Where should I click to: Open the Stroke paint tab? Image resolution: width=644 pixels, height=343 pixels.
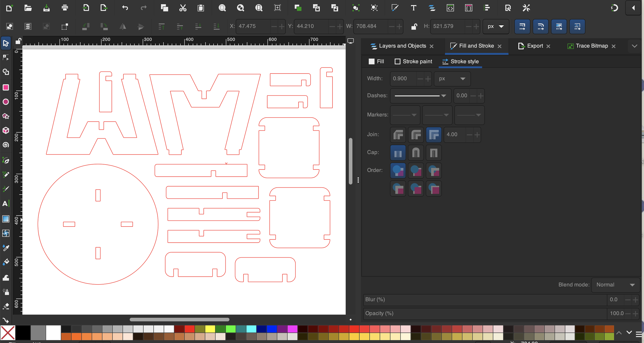coord(414,61)
